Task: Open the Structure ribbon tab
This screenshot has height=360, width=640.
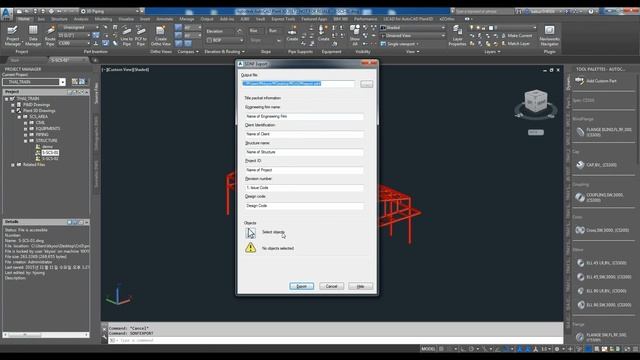Action: 59,19
